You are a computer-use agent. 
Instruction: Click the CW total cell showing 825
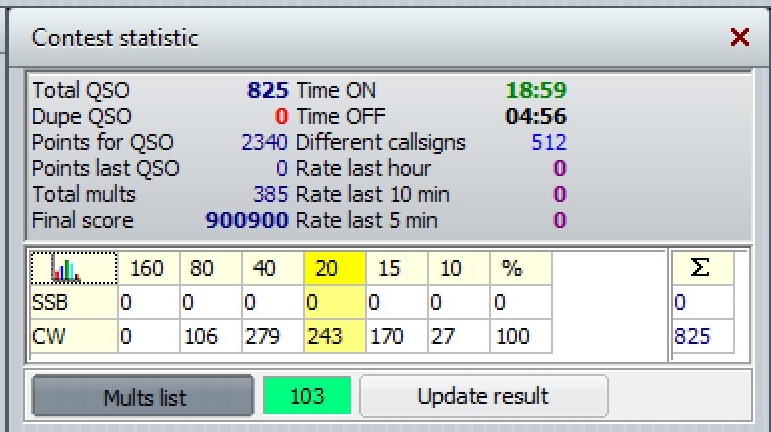pos(701,338)
